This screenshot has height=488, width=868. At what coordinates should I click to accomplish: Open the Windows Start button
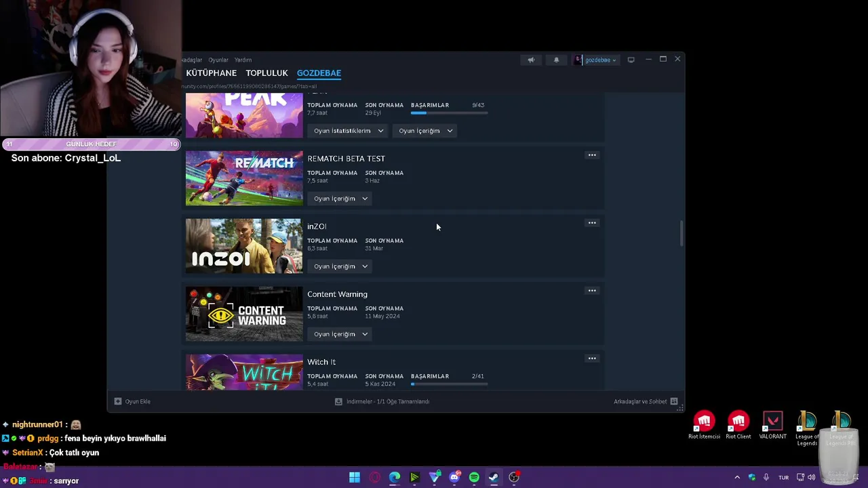tap(355, 477)
